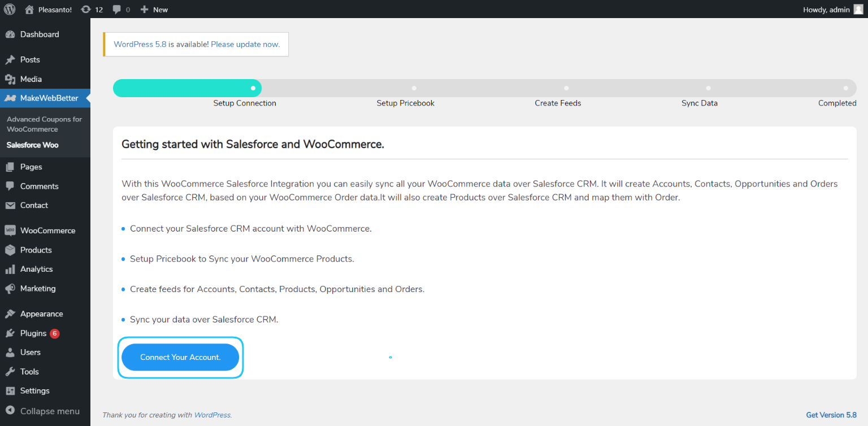868x426 pixels.
Task: Click the Create feeds for Accounts bullet text
Action: [277, 289]
